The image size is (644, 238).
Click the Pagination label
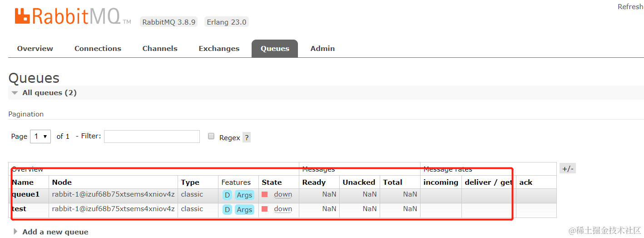coord(26,114)
